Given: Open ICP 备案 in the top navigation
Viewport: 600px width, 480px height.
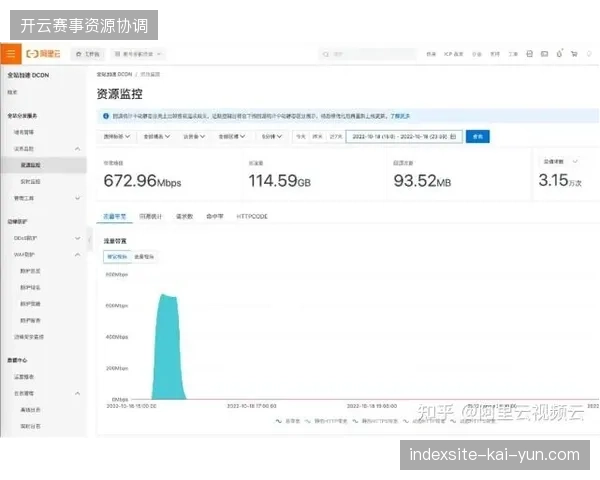Looking at the screenshot, I should 453,54.
